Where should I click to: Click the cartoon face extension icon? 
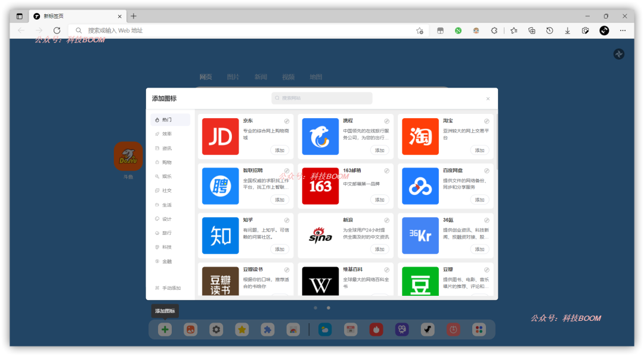[476, 31]
